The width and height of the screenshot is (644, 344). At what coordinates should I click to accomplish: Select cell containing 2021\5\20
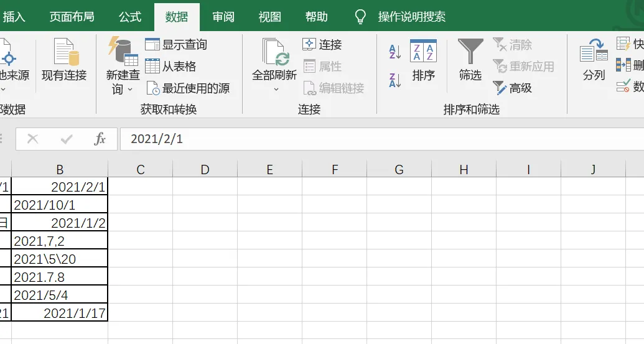tap(60, 259)
